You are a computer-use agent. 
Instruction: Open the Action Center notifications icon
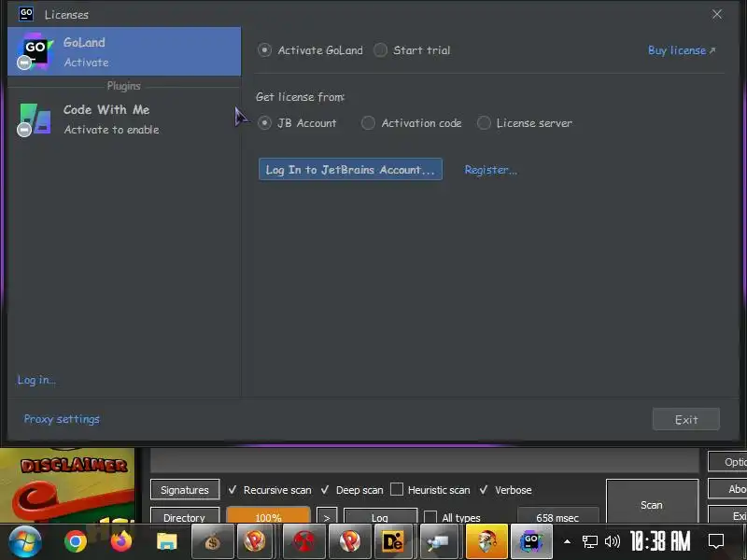[716, 541]
